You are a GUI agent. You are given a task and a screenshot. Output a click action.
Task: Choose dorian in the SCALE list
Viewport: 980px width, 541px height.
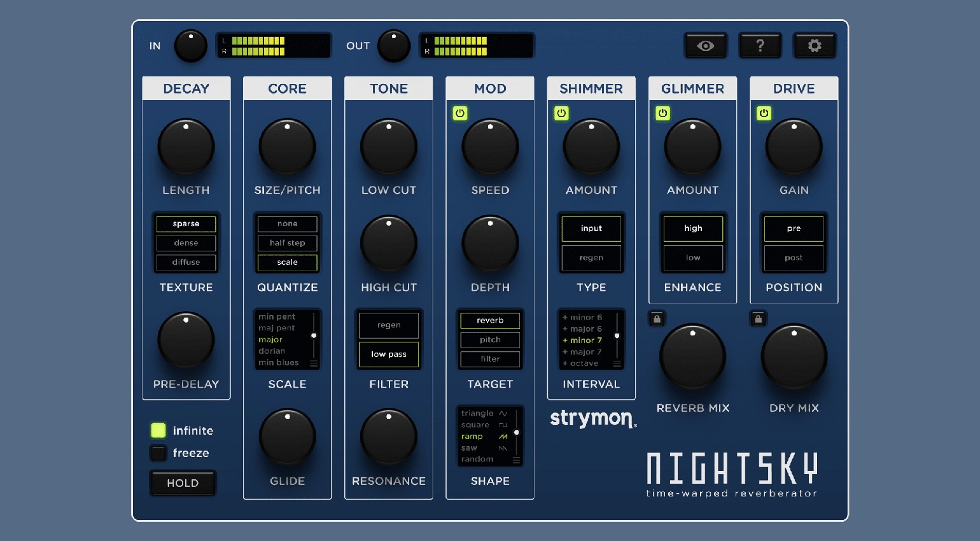click(x=272, y=351)
